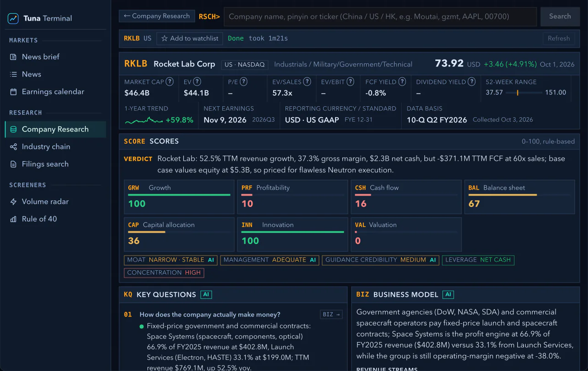Click the company search input field
Image resolution: width=588 pixels, height=371 pixels.
[380, 16]
